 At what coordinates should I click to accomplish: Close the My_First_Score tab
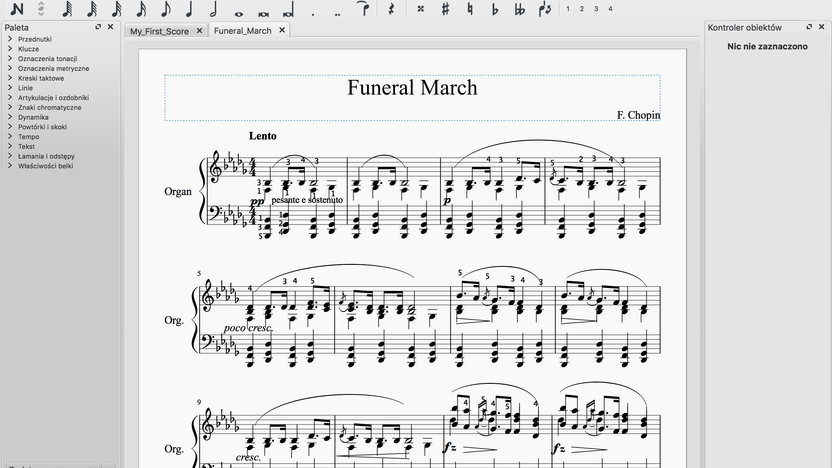tap(200, 31)
